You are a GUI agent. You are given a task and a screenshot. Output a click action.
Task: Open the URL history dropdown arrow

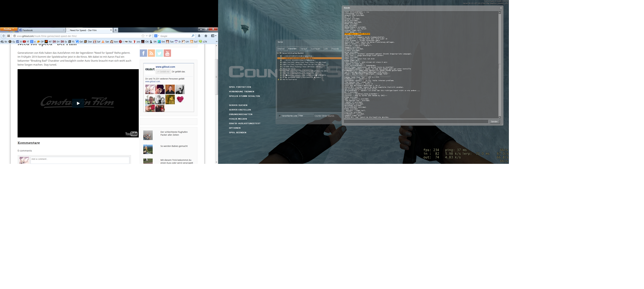coord(147,36)
